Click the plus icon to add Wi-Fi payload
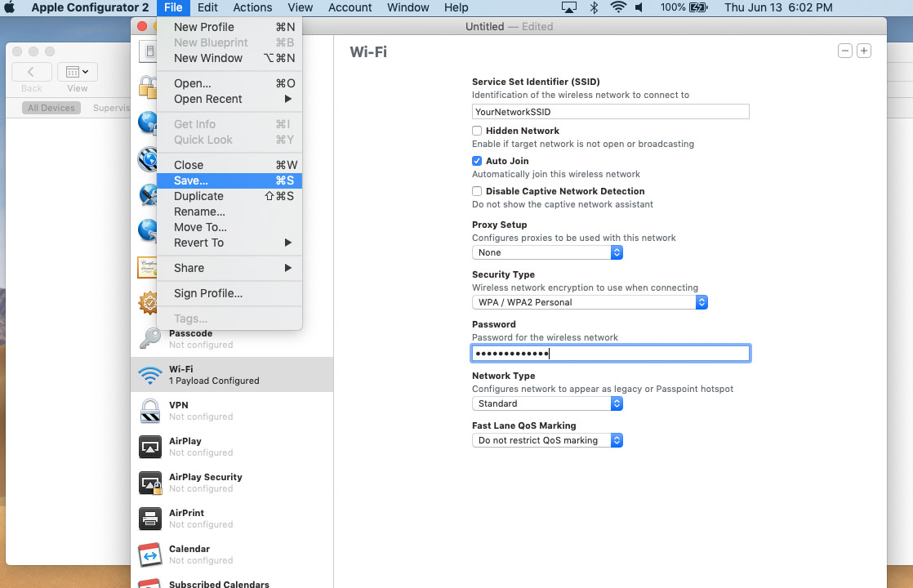The width and height of the screenshot is (913, 588). point(864,51)
